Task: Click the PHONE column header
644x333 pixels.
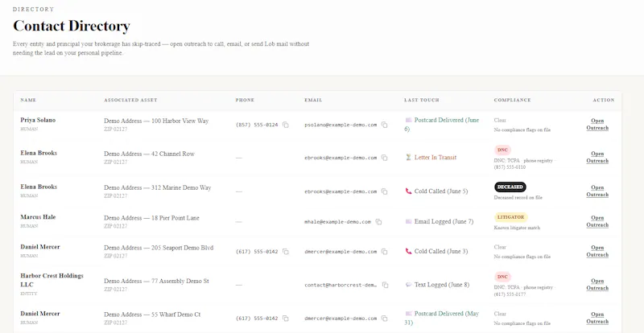Action: pyautogui.click(x=245, y=101)
